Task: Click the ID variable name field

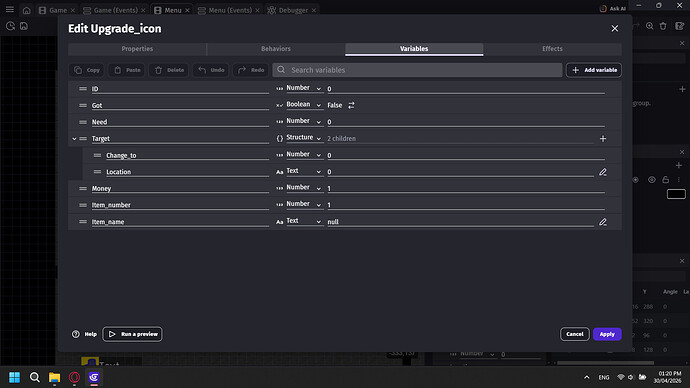Action: pos(180,89)
